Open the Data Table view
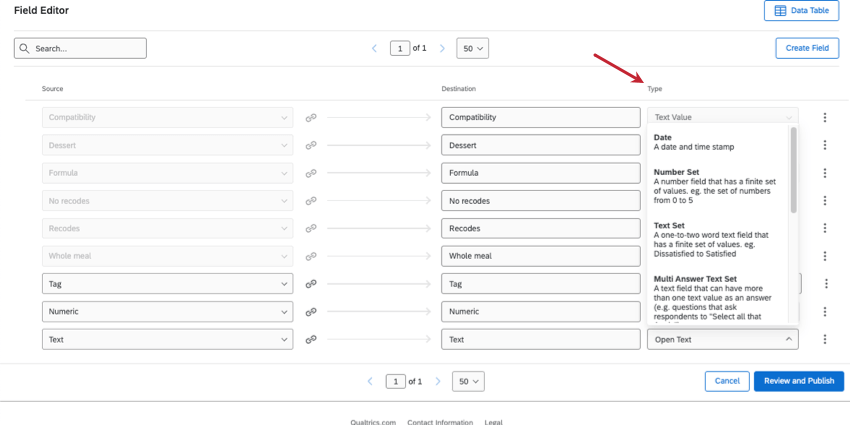 pos(802,11)
